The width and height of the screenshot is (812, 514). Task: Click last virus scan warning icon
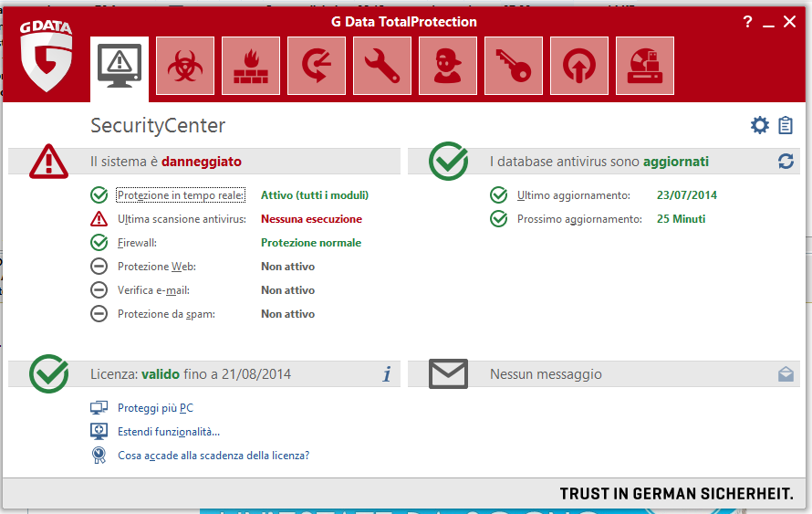[99, 219]
